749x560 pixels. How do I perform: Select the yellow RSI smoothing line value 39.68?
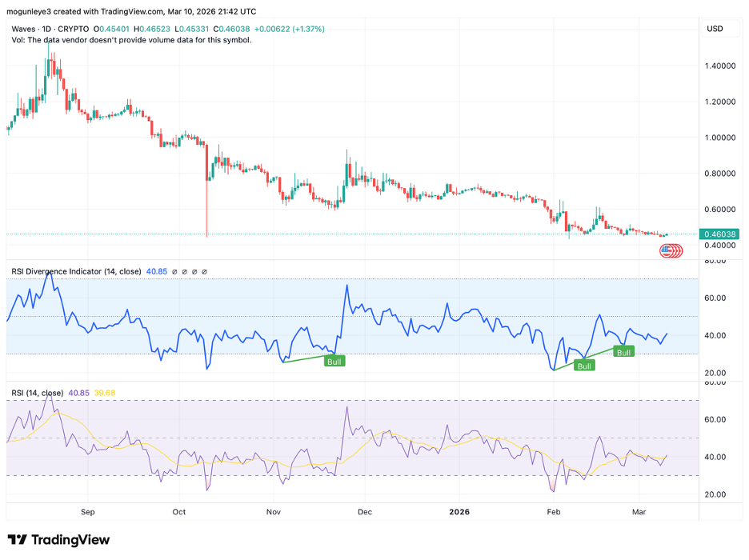point(105,393)
